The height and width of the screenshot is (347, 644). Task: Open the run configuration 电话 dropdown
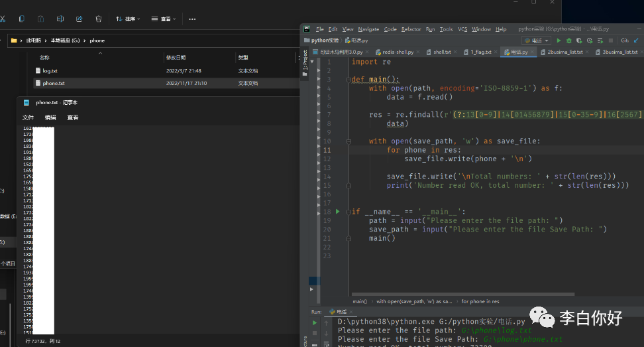(537, 40)
